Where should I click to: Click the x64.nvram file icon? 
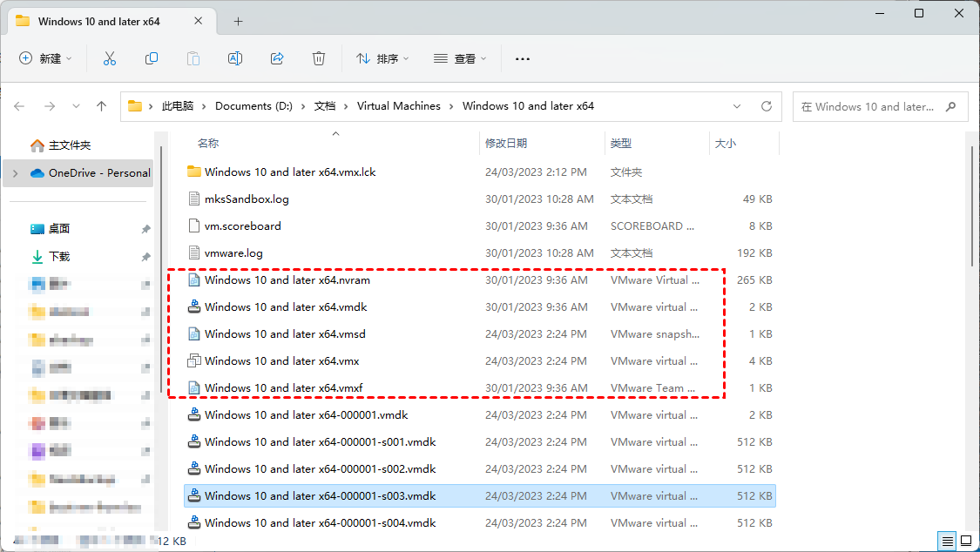coord(194,279)
